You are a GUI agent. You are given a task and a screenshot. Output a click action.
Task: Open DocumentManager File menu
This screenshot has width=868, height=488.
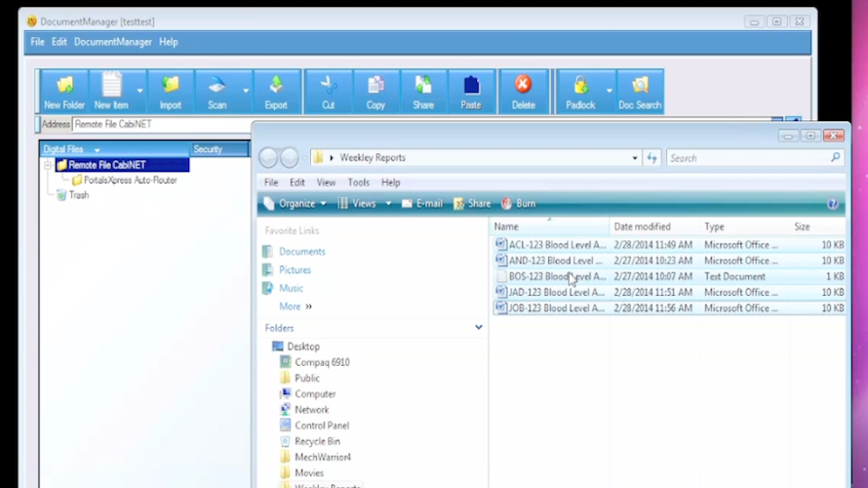(37, 42)
